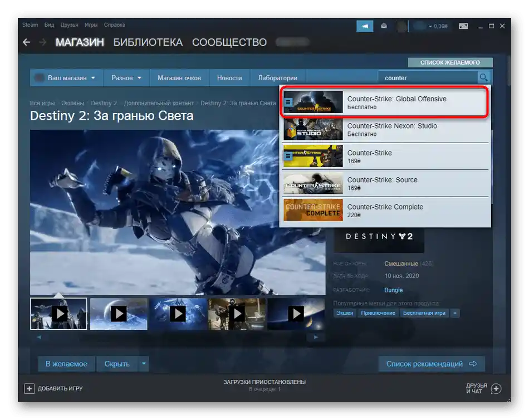Play second video thumbnail with moon
Screen dimensions: 529x420
(119, 314)
